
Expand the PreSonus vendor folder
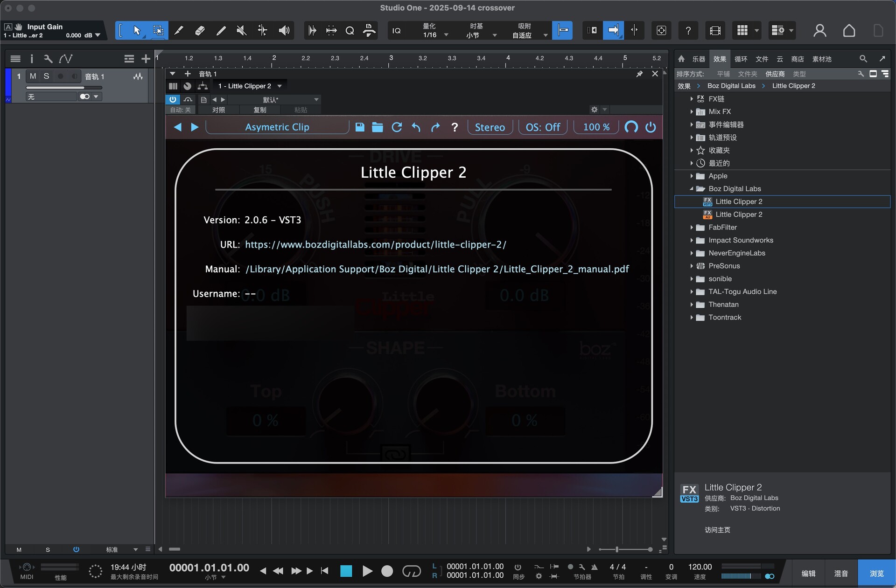692,266
